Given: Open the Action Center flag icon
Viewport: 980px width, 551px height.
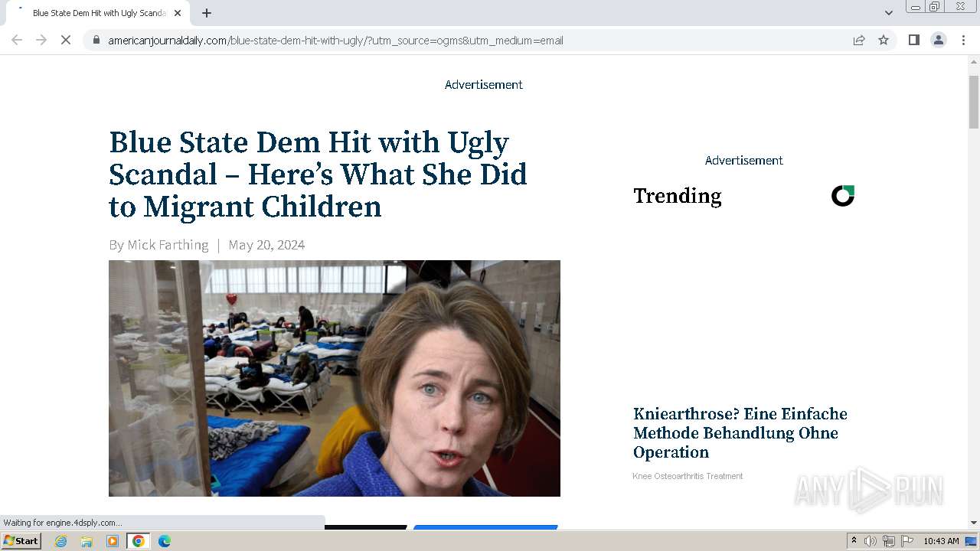Looking at the screenshot, I should coord(907,541).
